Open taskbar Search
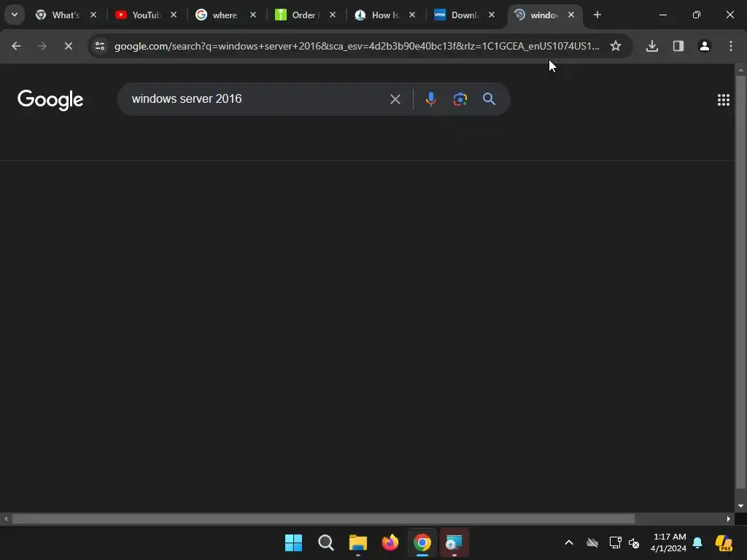The image size is (747, 560). click(x=326, y=542)
